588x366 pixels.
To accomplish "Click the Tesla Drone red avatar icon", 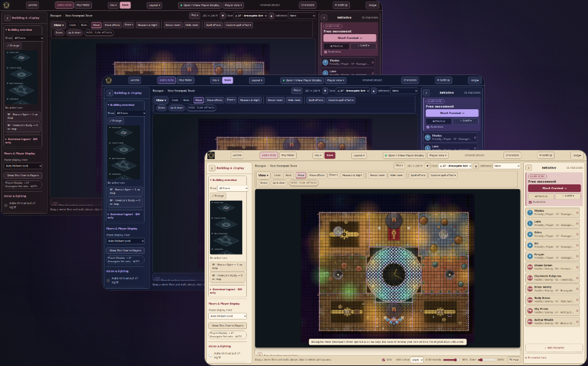I will pyautogui.click(x=530, y=300).
